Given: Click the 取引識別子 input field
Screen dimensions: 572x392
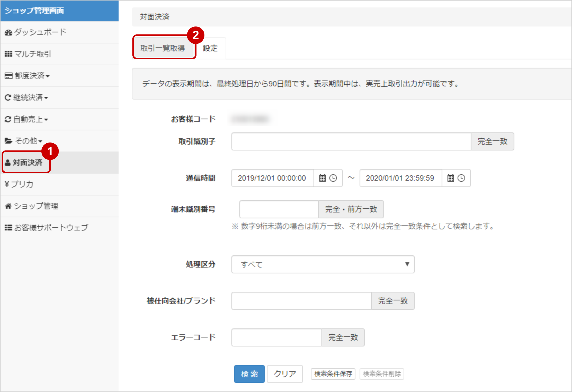Looking at the screenshot, I should tap(351, 141).
